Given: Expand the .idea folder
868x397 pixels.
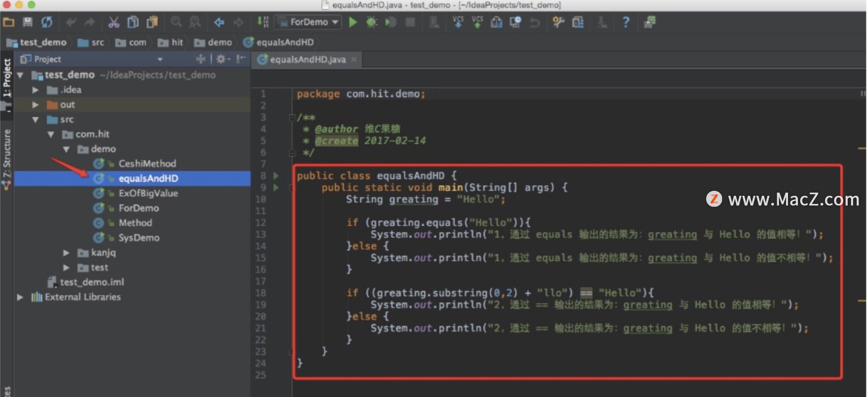Looking at the screenshot, I should point(35,90).
